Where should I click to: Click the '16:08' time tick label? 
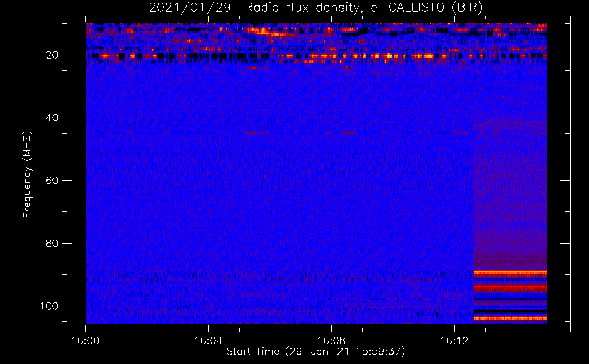tap(331, 341)
